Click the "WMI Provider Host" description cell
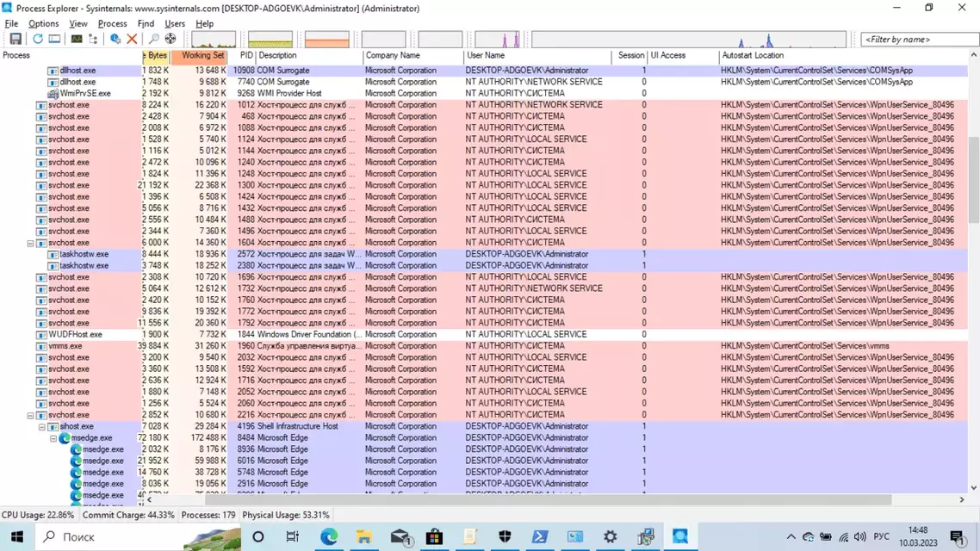This screenshot has height=551, width=980. [x=289, y=94]
